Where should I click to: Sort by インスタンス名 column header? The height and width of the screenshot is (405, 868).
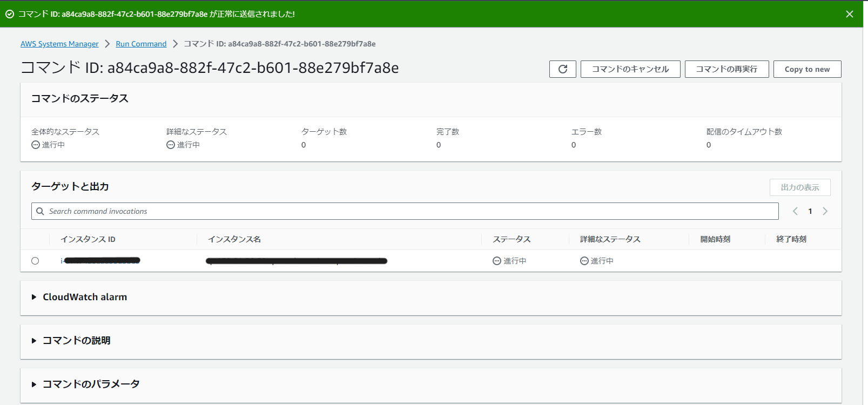click(x=234, y=239)
